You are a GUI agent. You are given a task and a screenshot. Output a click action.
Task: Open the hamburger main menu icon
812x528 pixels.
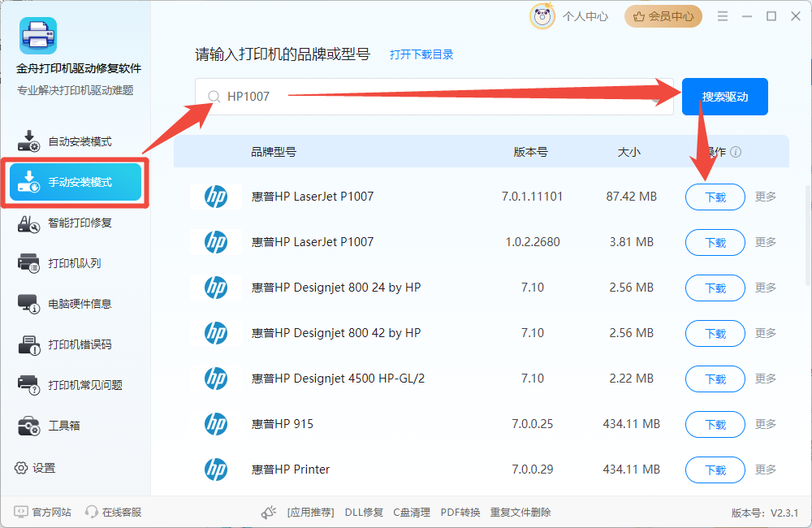[x=723, y=16]
